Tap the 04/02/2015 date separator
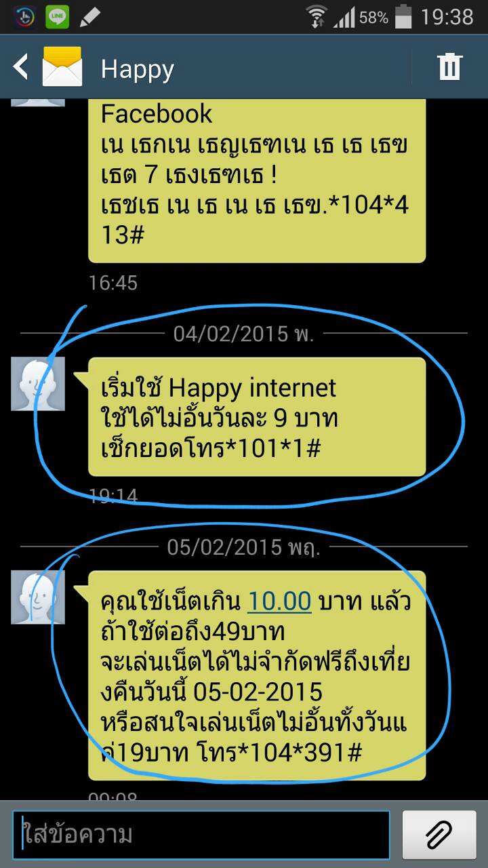Image resolution: width=488 pixels, height=868 pixels. coord(248,334)
